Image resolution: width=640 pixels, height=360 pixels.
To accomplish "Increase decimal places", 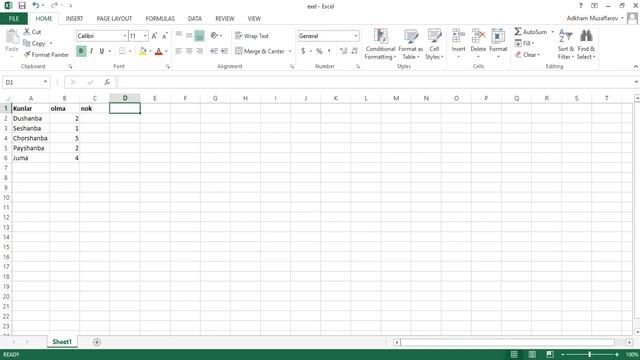I will click(x=344, y=51).
